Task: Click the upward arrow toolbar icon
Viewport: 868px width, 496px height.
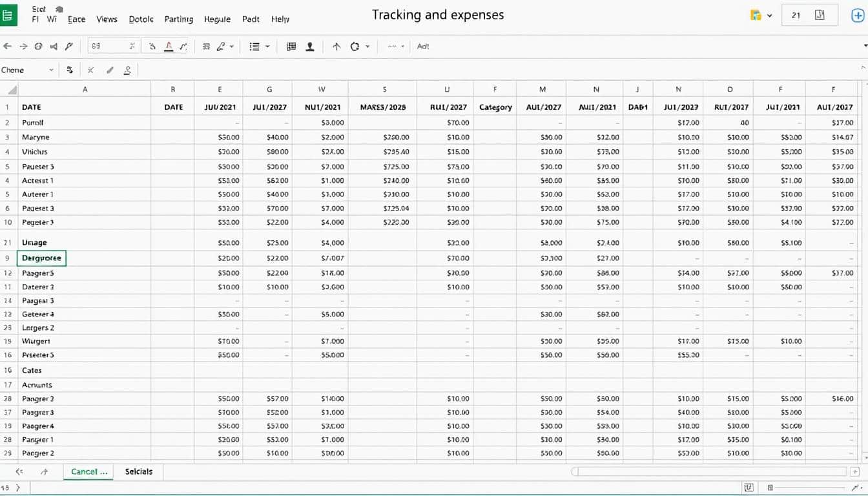Action: pos(336,46)
